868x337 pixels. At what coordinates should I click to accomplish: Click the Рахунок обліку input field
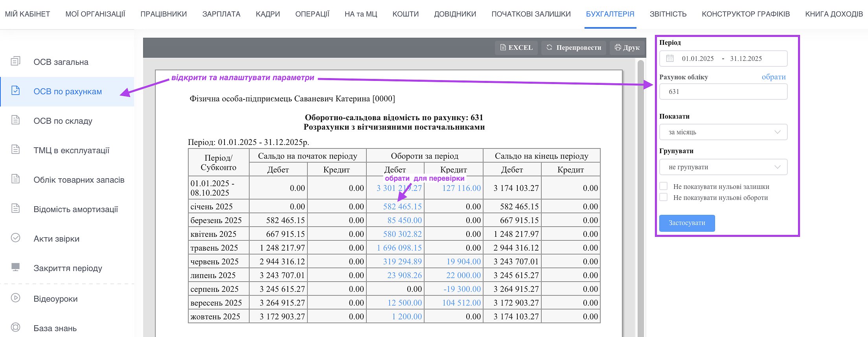[x=723, y=92]
